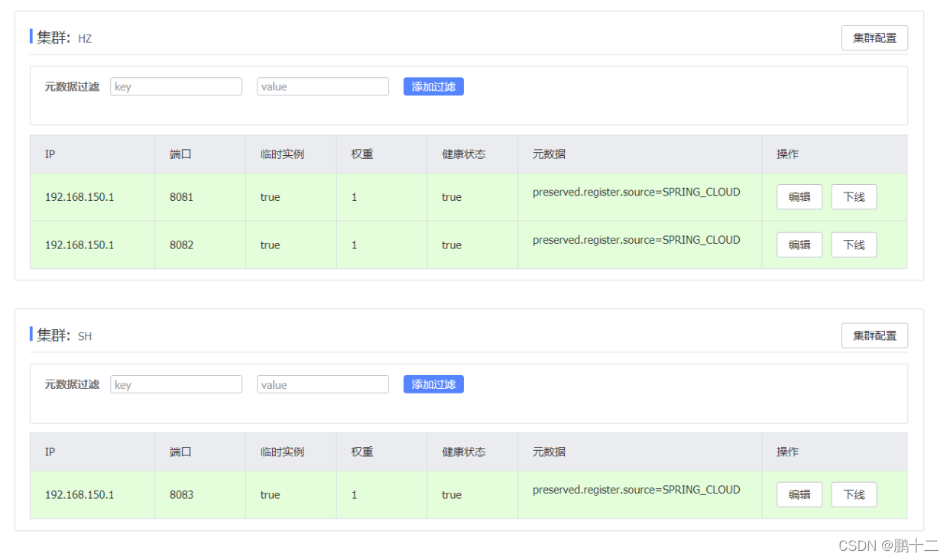Take the port 8081 instance offline

[x=854, y=196]
